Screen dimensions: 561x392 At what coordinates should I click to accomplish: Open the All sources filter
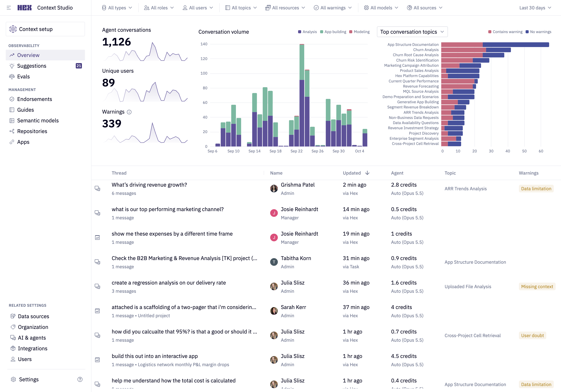[425, 8]
